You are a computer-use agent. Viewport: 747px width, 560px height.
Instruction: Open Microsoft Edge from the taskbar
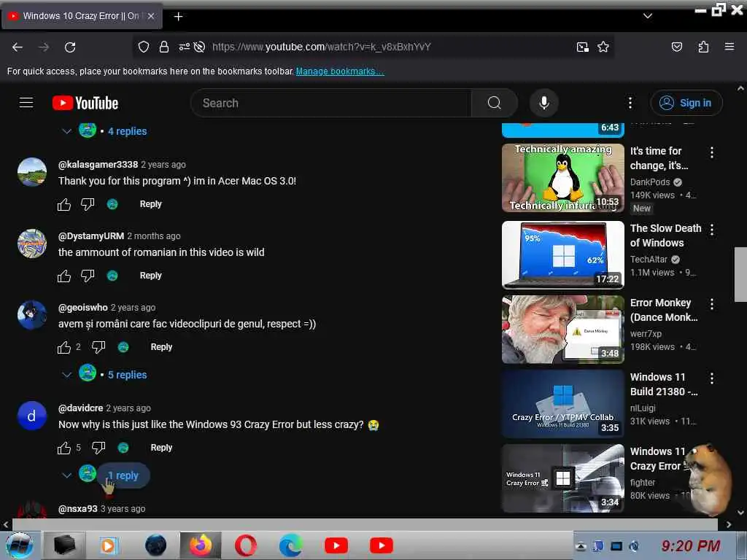[290, 545]
